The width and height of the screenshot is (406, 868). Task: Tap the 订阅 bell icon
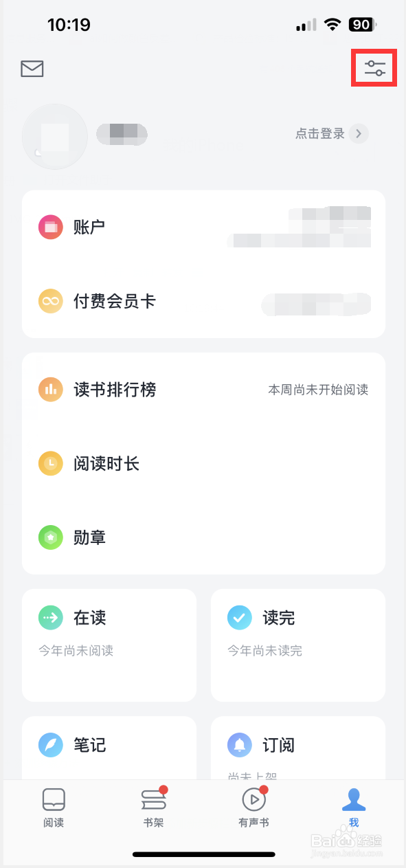coord(238,745)
